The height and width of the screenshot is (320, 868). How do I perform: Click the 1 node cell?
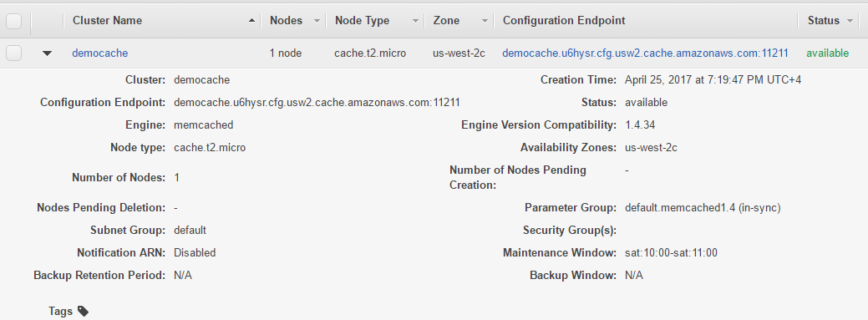[x=286, y=53]
